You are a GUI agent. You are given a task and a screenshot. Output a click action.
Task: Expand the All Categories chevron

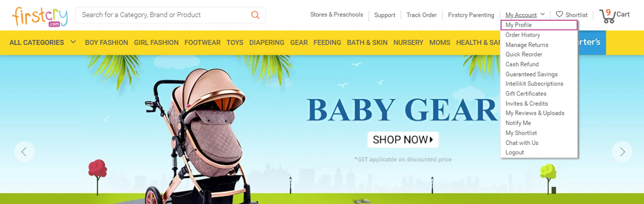73,42
